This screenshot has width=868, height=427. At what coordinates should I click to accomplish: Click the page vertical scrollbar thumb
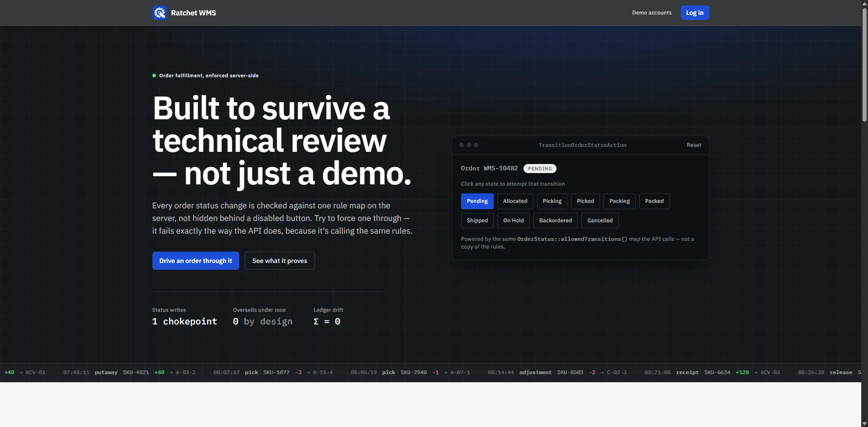[x=864, y=64]
